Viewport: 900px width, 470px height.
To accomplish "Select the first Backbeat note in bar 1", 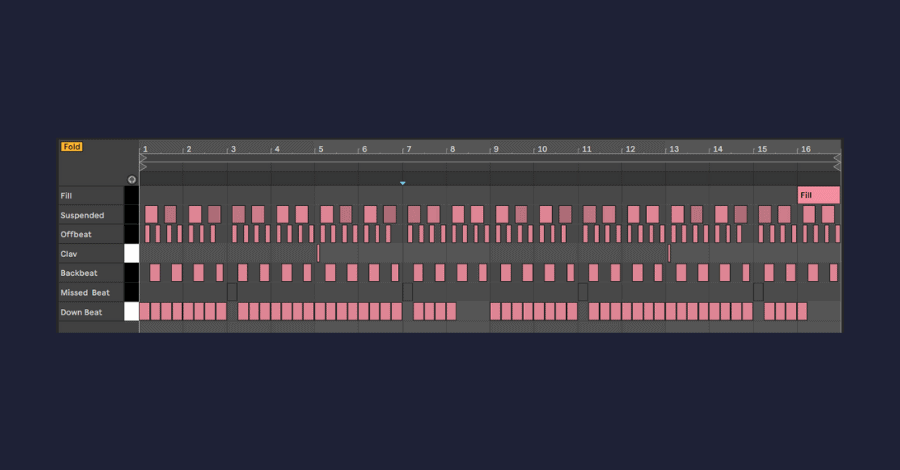I will 155,273.
